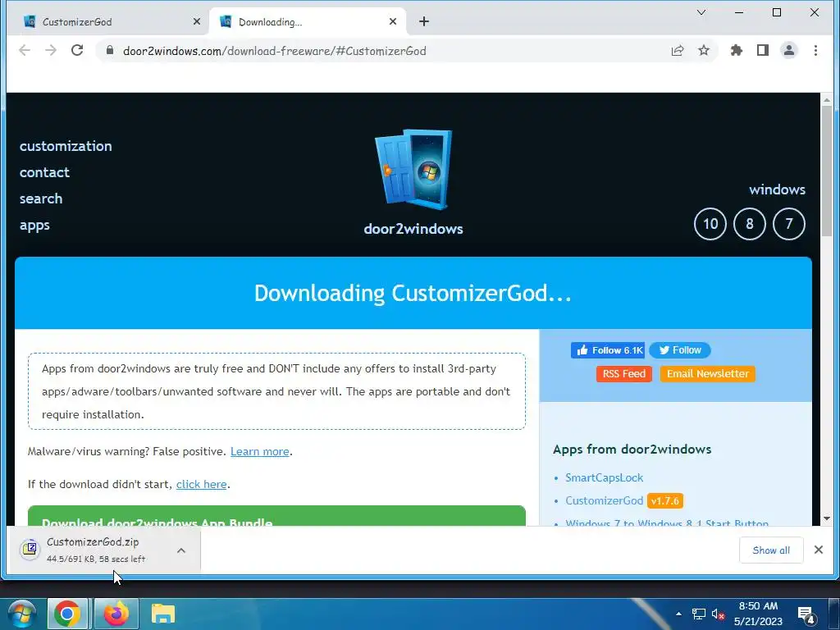Open the SmartCapsLock app link
Screen dimensions: 840x630
pyautogui.click(x=605, y=478)
